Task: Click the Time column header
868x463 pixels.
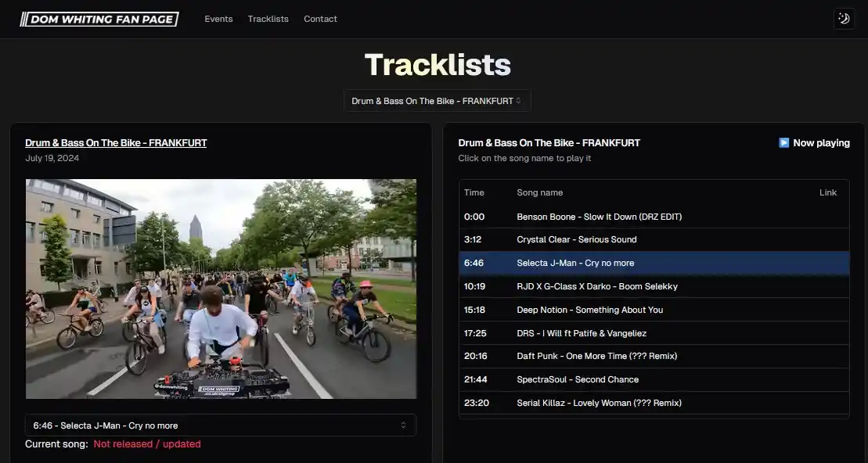Action: 474,192
